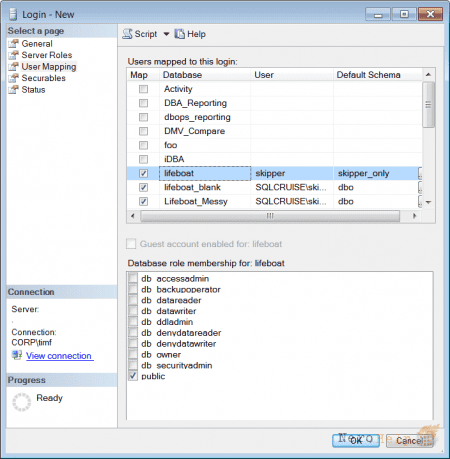Click the Cancel button
Image resolution: width=450 pixels, height=459 pixels.
pos(410,441)
